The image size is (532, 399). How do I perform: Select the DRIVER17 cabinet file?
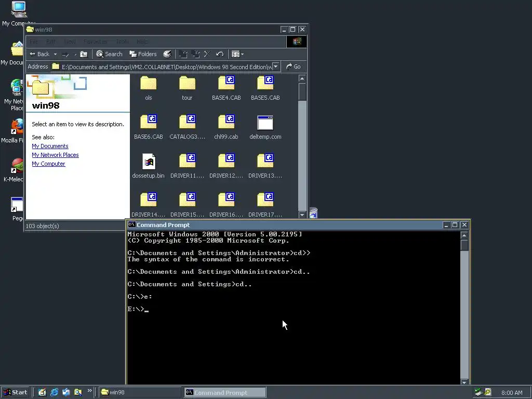pyautogui.click(x=265, y=205)
